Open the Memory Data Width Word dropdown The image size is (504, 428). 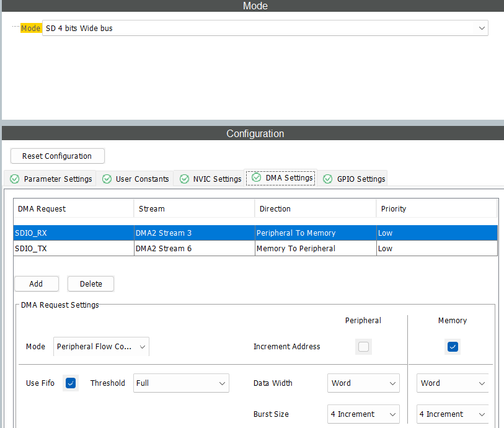(453, 383)
